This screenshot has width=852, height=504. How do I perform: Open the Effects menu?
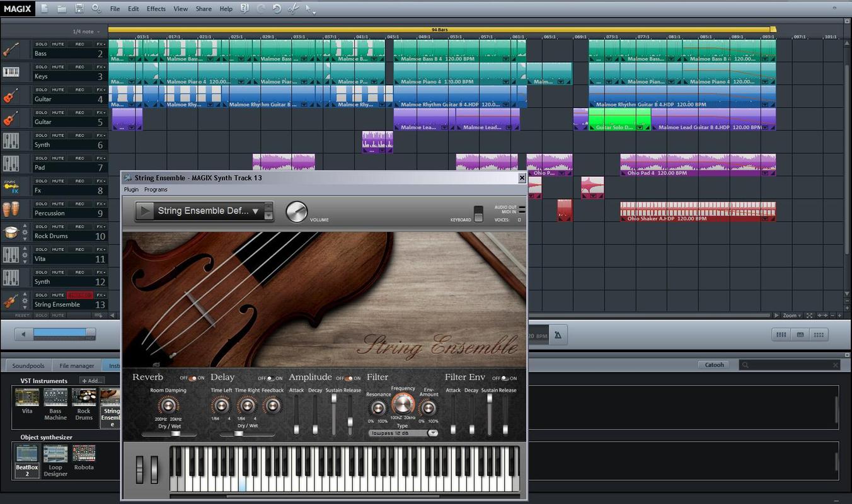pos(156,9)
